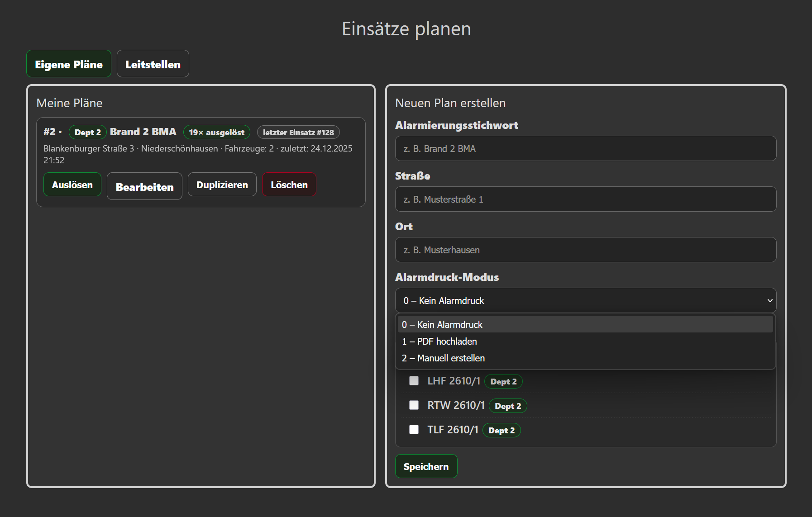Click the 'Dept 2' badge on the plan
Screen dimensions: 812x517
(x=87, y=132)
